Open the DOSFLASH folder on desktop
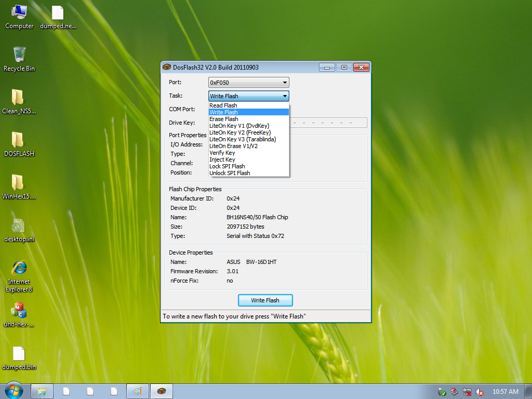Image resolution: width=532 pixels, height=399 pixels. point(18,142)
